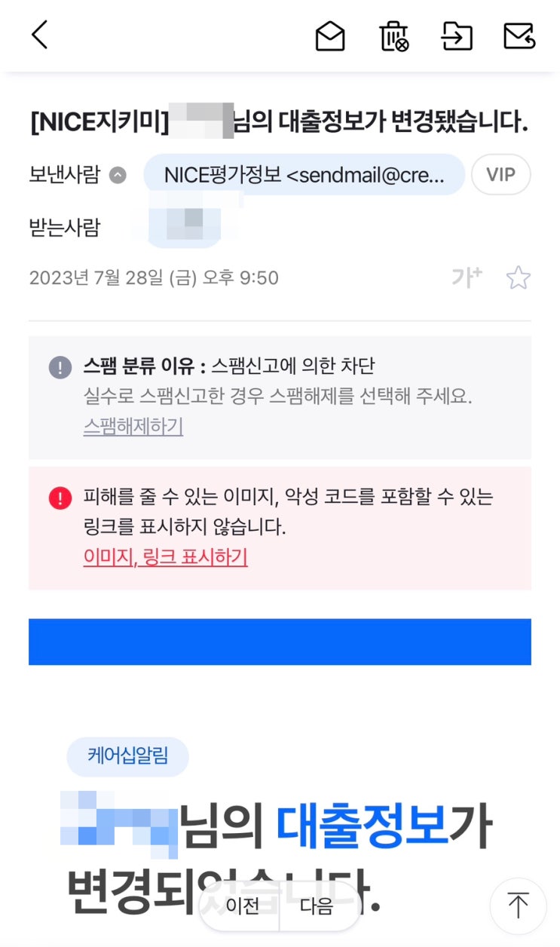Go to previous mail with 이전
This screenshot has height=947, width=560.
click(242, 906)
